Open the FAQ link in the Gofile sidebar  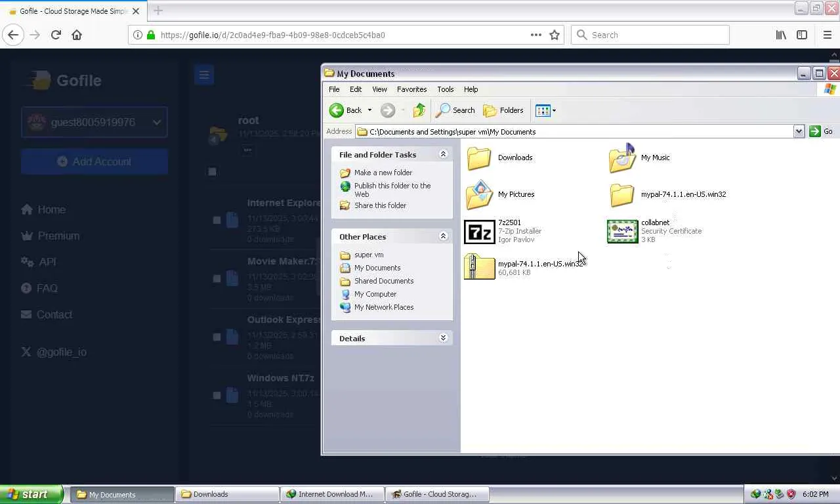point(47,288)
